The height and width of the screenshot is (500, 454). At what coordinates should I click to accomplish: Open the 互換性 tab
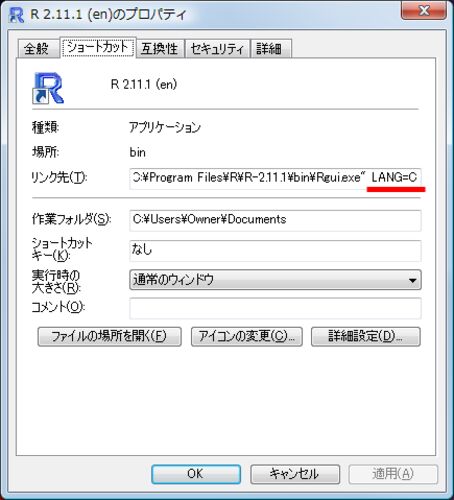coord(160,49)
